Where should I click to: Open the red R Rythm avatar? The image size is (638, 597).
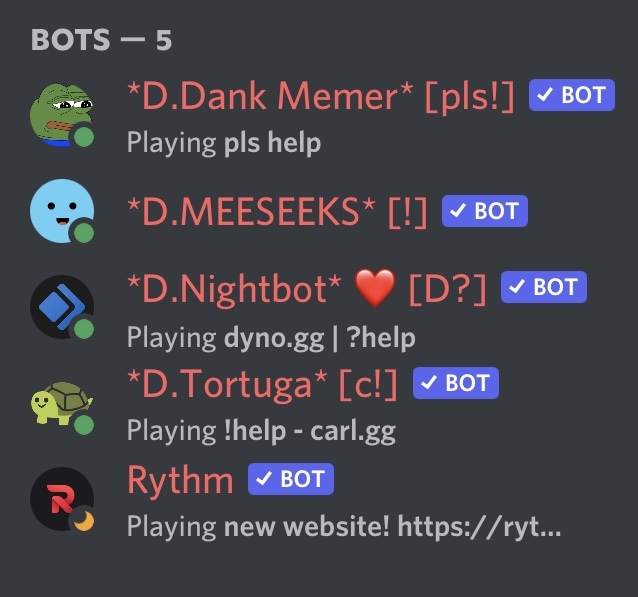click(x=62, y=499)
